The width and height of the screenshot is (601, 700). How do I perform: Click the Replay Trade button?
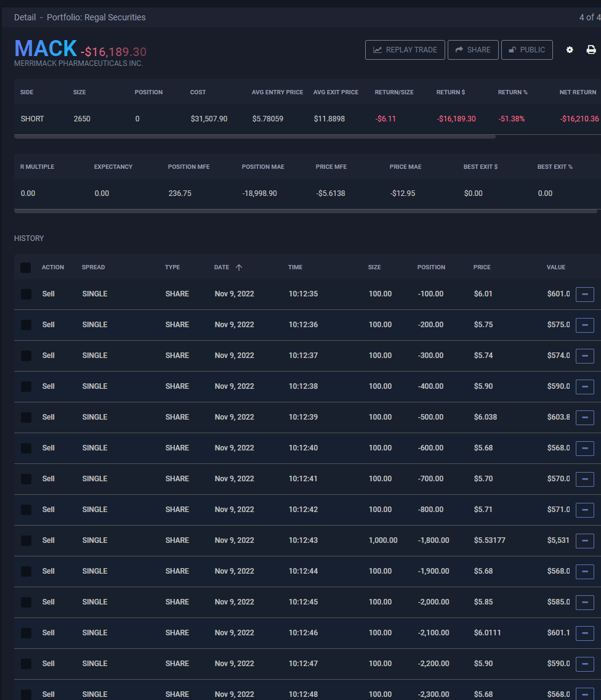pyautogui.click(x=405, y=50)
